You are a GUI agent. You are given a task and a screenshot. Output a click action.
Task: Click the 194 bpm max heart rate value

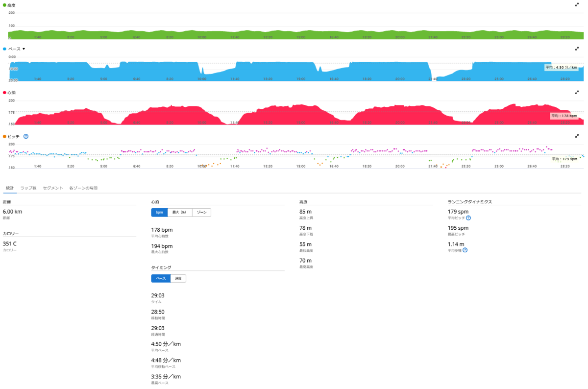click(x=162, y=246)
